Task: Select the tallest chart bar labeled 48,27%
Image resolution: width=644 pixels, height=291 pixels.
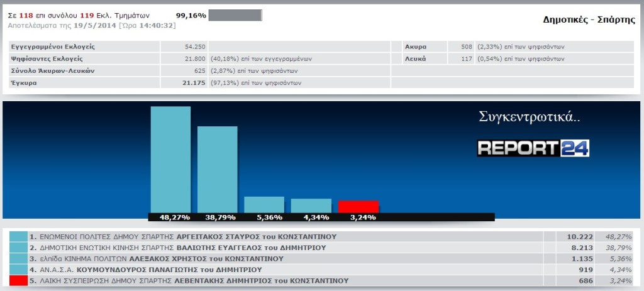Action: tap(170, 159)
